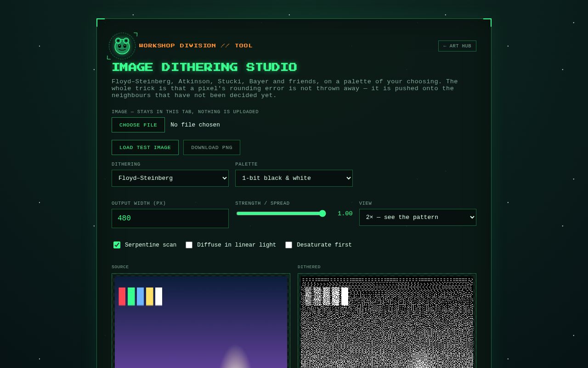The height and width of the screenshot is (368, 588).
Task: Click the description paragraph starting "Floyd–Steinberg, Atkinson"
Action: pos(285,88)
